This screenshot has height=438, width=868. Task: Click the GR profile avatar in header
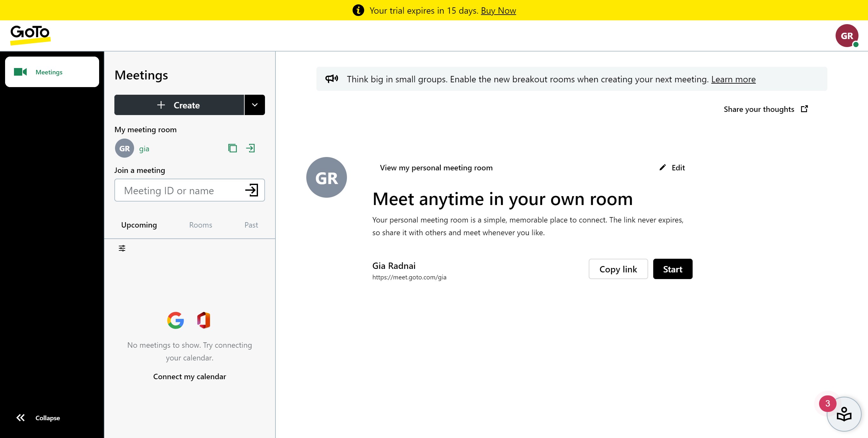point(846,36)
